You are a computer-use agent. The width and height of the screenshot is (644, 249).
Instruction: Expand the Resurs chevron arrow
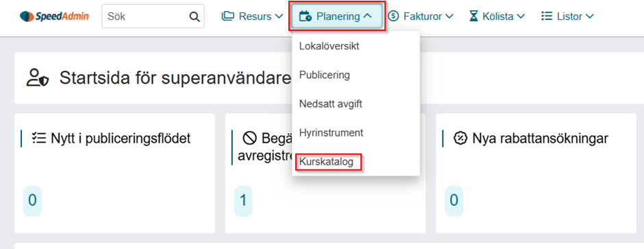pos(278,16)
